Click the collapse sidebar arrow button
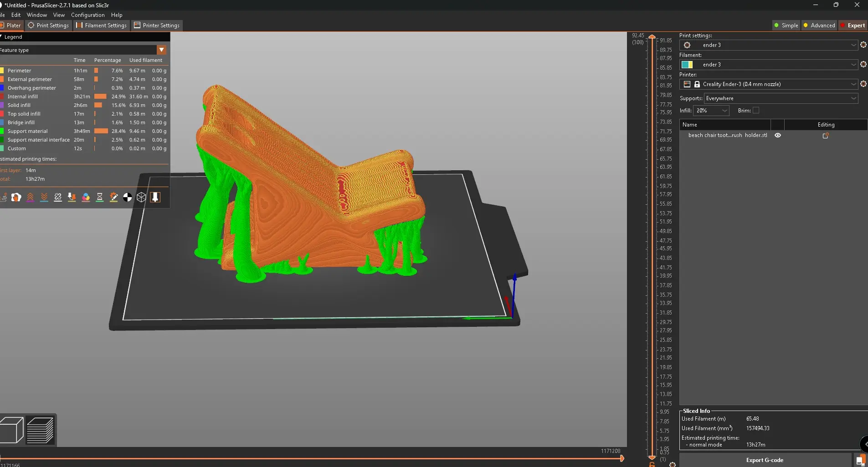 click(864, 444)
